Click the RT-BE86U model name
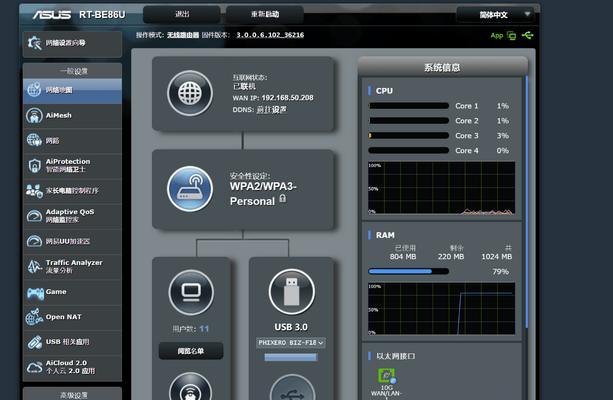This screenshot has width=613, height=400. [x=102, y=15]
